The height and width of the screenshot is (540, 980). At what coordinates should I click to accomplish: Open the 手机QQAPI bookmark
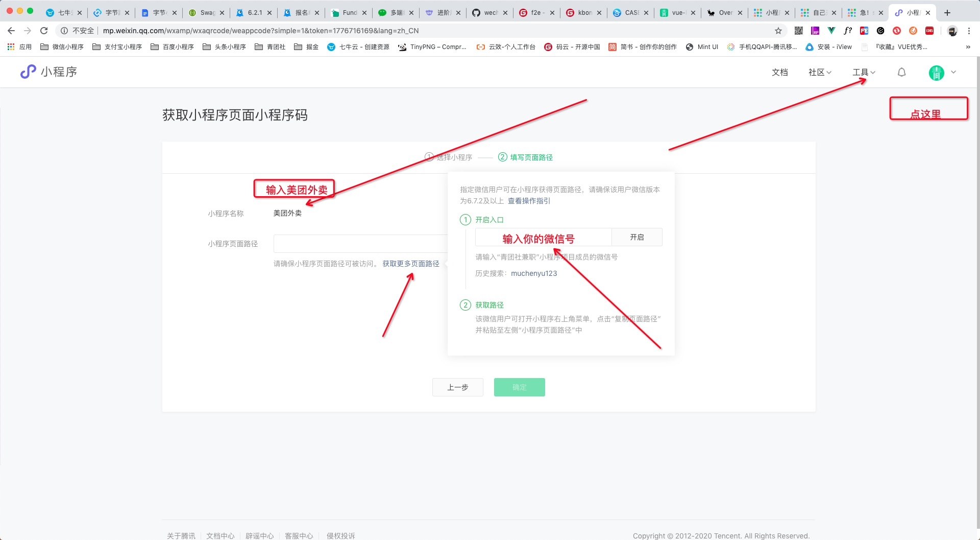(762, 47)
